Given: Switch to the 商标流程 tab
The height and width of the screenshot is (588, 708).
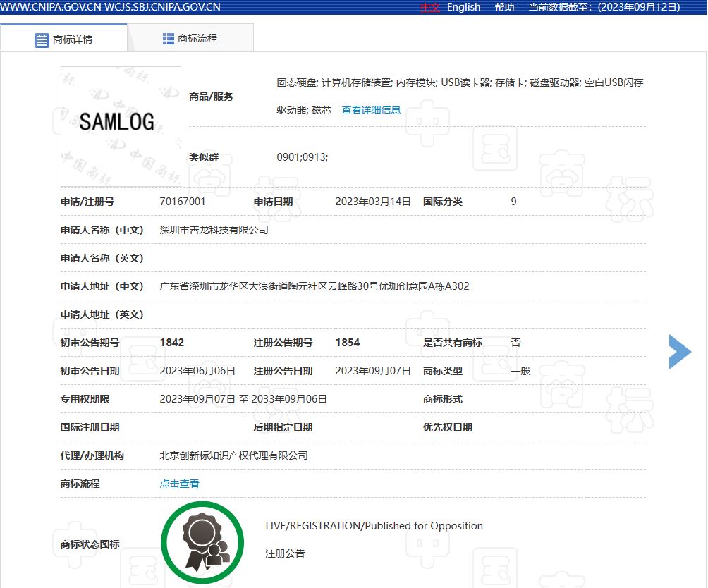Looking at the screenshot, I should pyautogui.click(x=197, y=37).
